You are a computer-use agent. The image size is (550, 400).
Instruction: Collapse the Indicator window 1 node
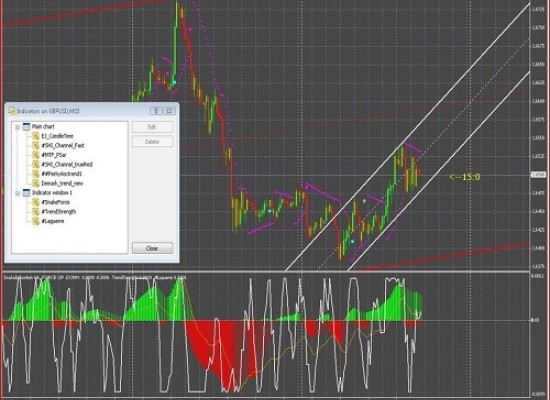pos(18,193)
